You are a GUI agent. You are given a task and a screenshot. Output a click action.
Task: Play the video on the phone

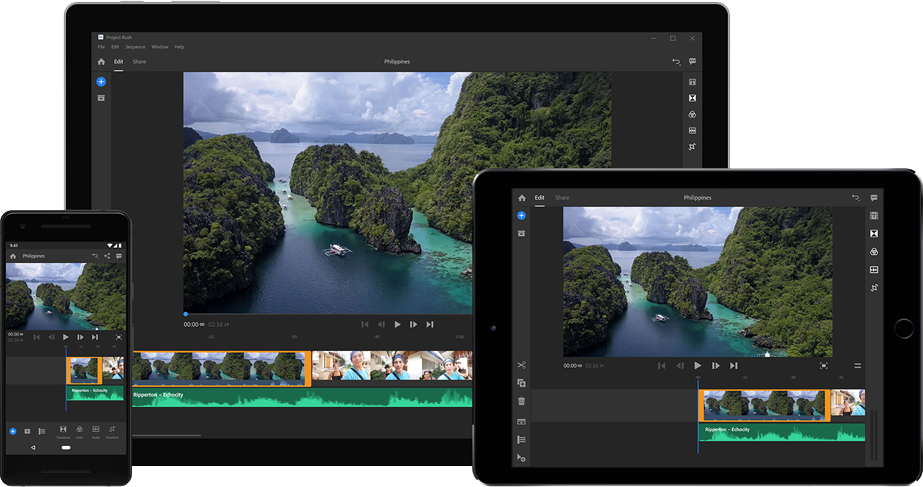coord(65,337)
